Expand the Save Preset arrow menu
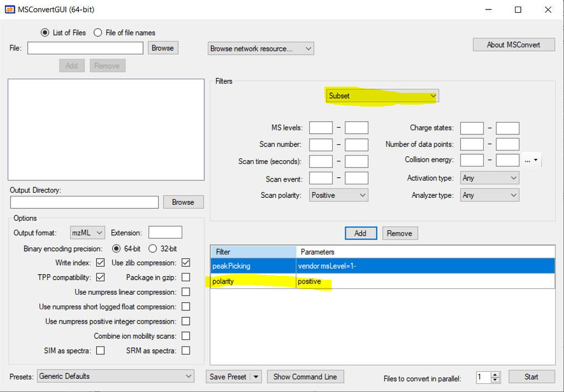The height and width of the screenshot is (392, 564). pos(256,377)
